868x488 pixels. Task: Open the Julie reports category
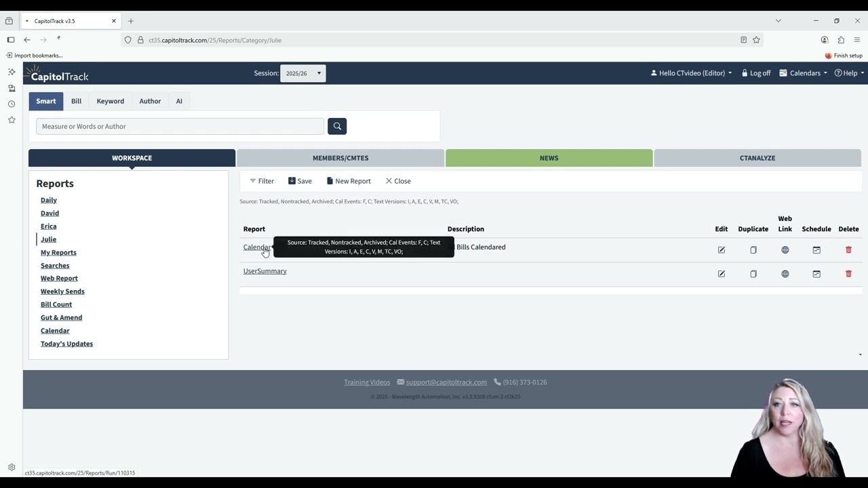point(48,239)
